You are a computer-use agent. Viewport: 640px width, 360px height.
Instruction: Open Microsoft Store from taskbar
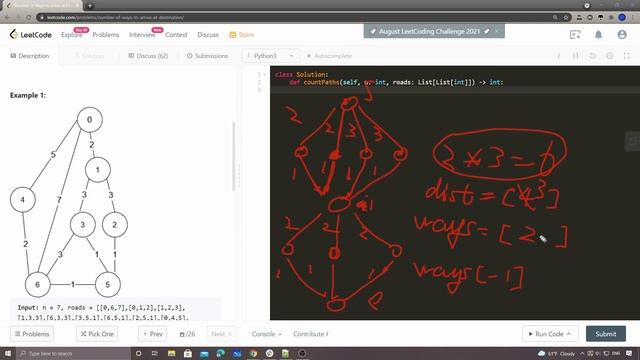coord(188,353)
